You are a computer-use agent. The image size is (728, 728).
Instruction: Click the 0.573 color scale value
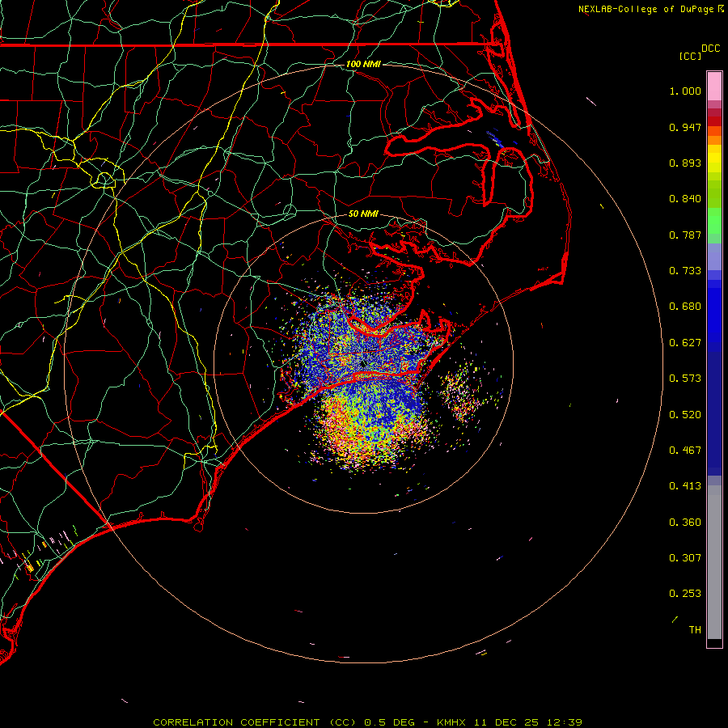685,379
